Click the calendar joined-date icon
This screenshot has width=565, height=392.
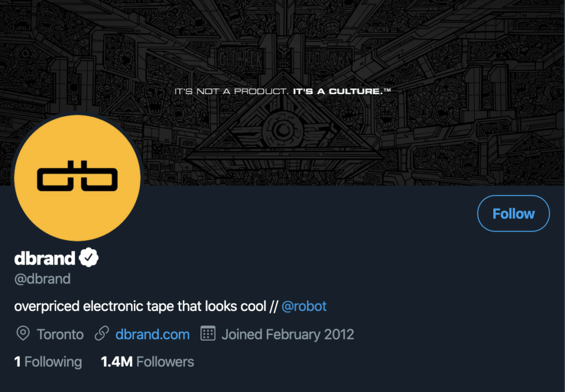click(208, 334)
